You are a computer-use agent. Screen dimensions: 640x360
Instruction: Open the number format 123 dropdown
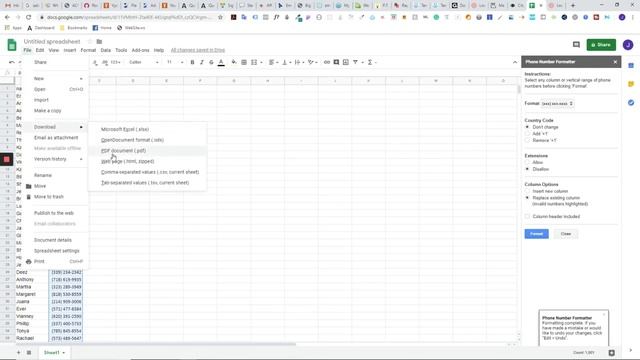(116, 62)
